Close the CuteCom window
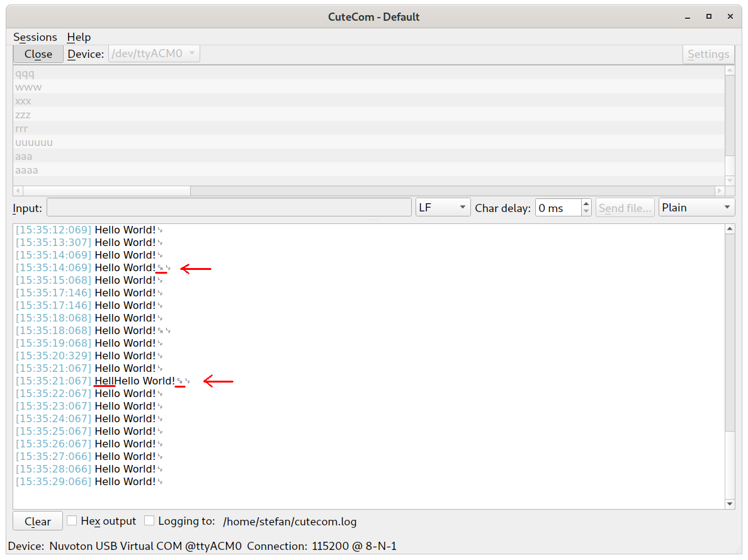The height and width of the screenshot is (560, 748). (730, 17)
